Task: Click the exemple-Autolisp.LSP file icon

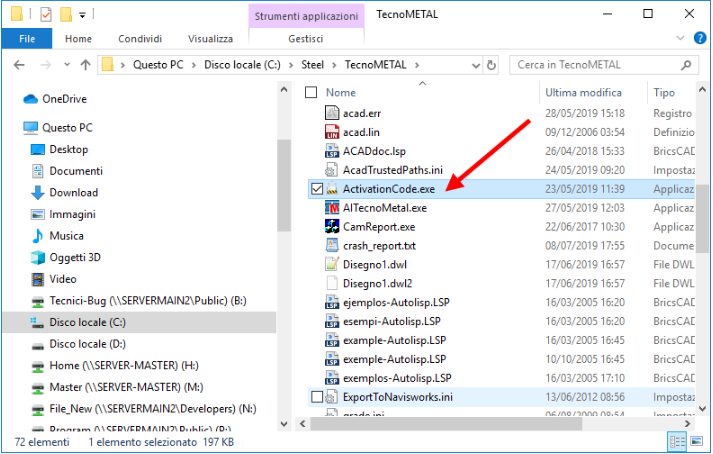Action: click(x=332, y=359)
